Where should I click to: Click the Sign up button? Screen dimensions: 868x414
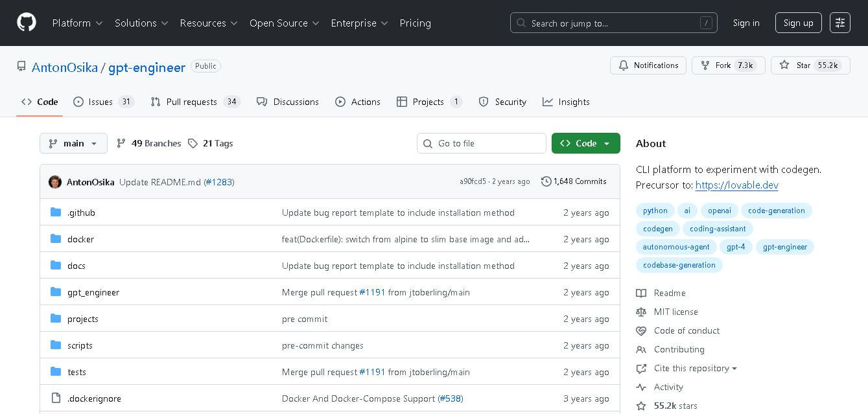tap(798, 23)
